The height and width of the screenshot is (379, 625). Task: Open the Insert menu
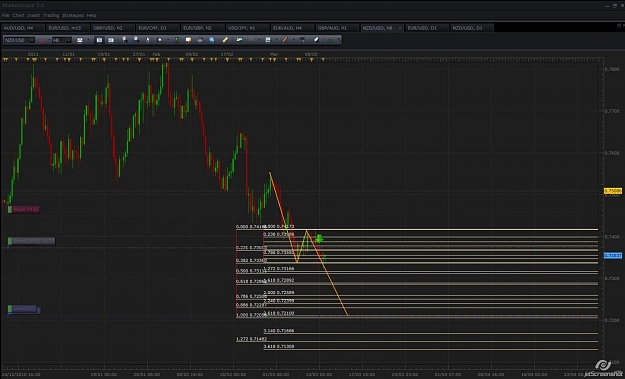coord(34,15)
